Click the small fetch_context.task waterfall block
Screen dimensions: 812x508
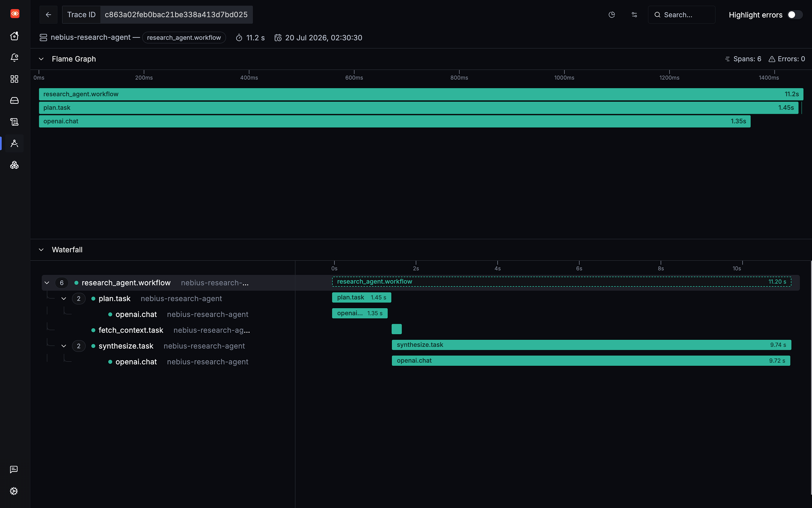tap(397, 329)
